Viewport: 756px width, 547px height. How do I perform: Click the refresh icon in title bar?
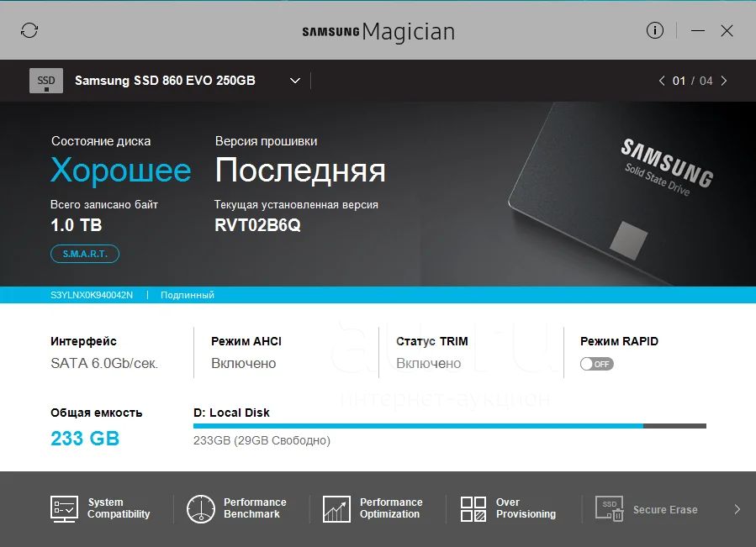click(x=29, y=30)
